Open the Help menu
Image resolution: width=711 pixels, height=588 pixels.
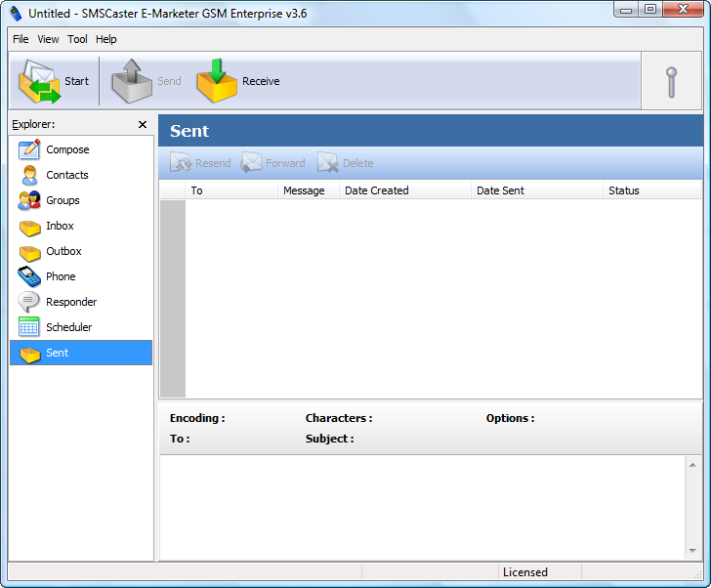pos(106,39)
